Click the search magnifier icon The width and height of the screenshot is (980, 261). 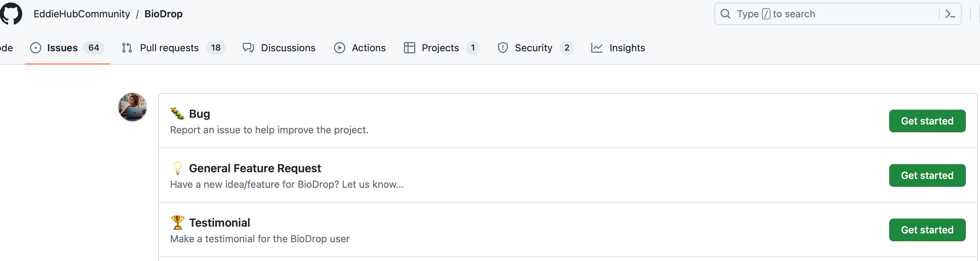tap(726, 14)
